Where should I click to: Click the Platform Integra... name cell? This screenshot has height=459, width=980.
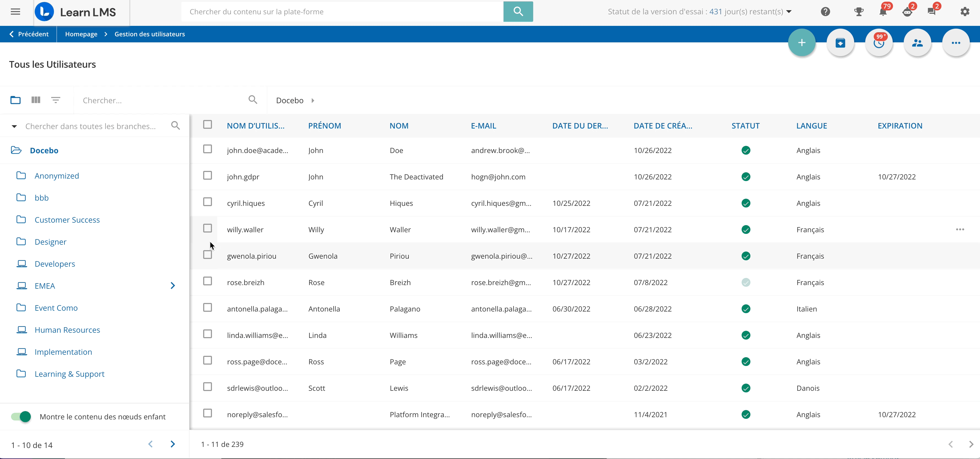tap(419, 414)
